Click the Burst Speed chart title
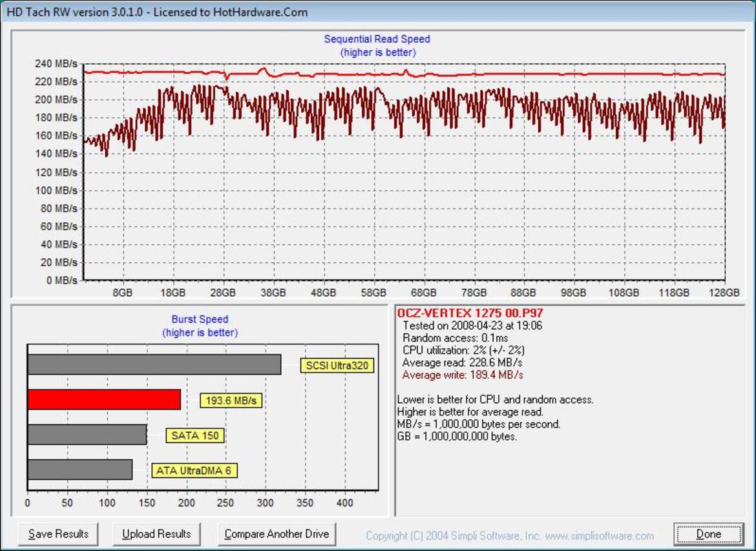 [x=200, y=319]
